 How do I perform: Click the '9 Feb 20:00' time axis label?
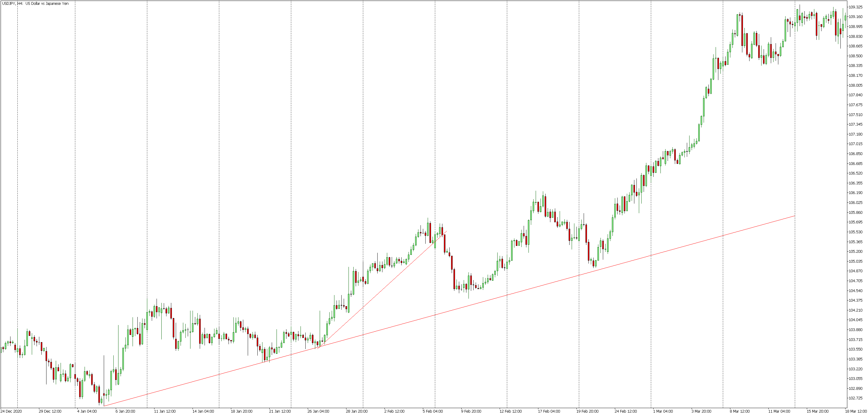coord(471,411)
